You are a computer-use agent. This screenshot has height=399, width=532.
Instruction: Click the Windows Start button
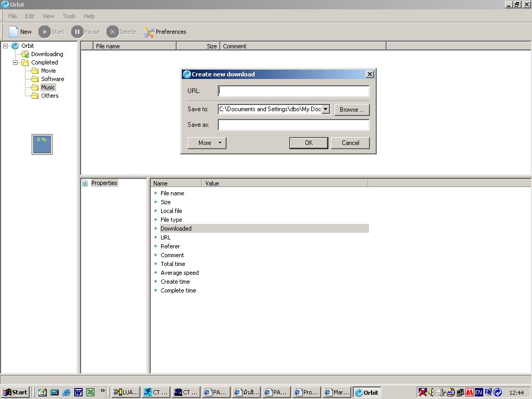(16, 392)
